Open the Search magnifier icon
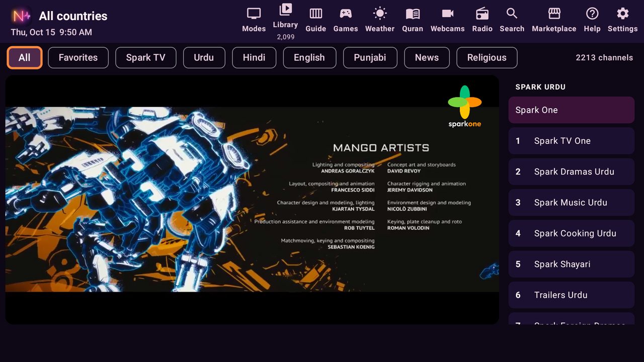The height and width of the screenshot is (362, 644). 512,14
